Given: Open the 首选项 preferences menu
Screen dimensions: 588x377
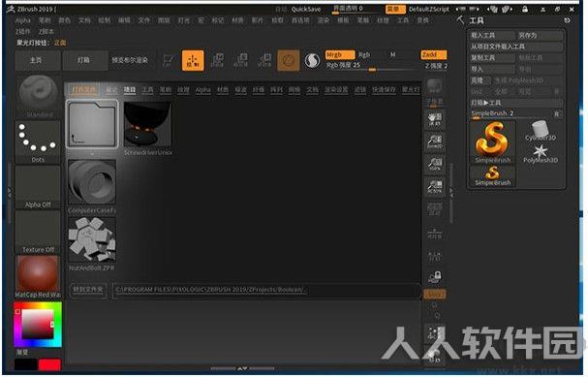Looking at the screenshot, I should pyautogui.click(x=300, y=20).
